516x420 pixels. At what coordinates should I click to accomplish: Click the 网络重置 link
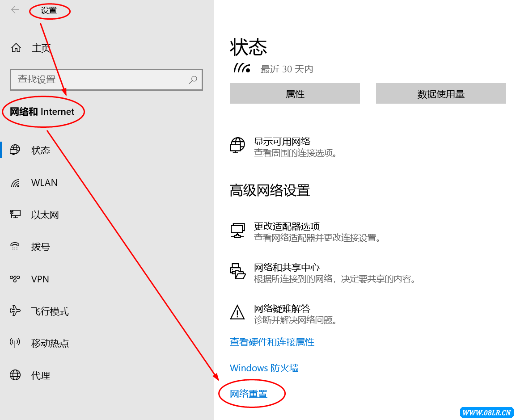(x=249, y=394)
